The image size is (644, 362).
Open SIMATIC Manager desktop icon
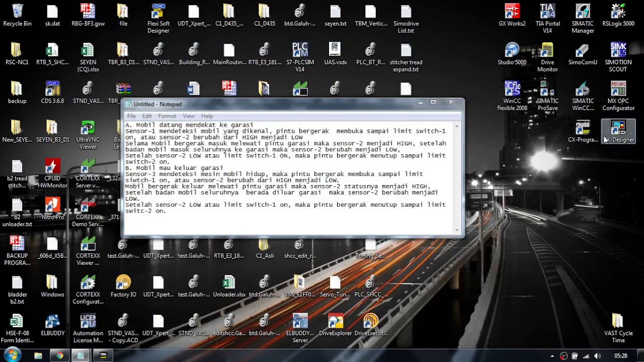tap(583, 19)
